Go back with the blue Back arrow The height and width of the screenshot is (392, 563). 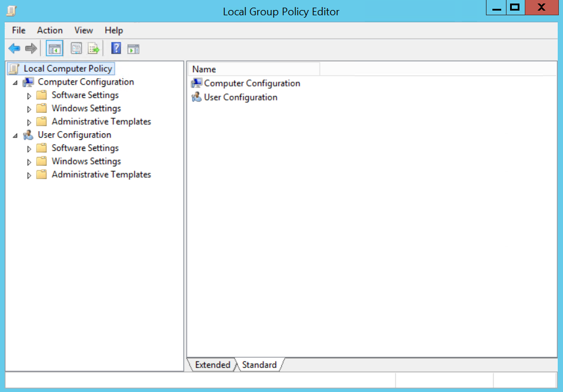point(14,48)
